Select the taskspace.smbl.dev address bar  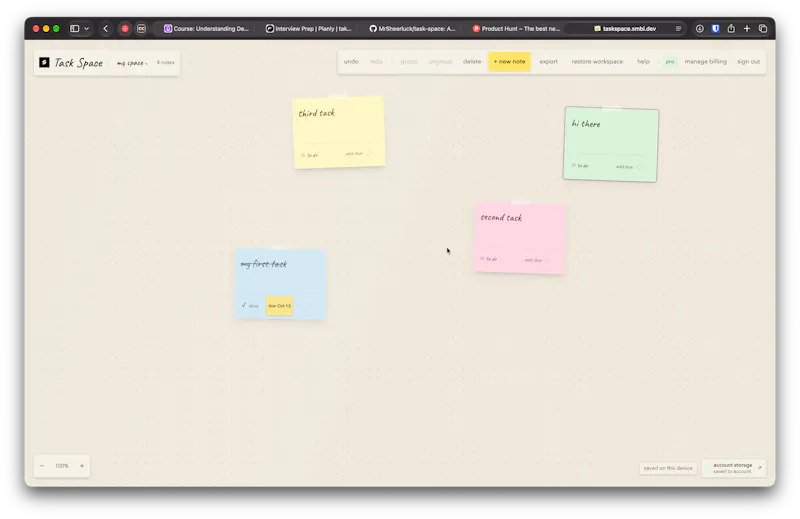click(x=625, y=29)
